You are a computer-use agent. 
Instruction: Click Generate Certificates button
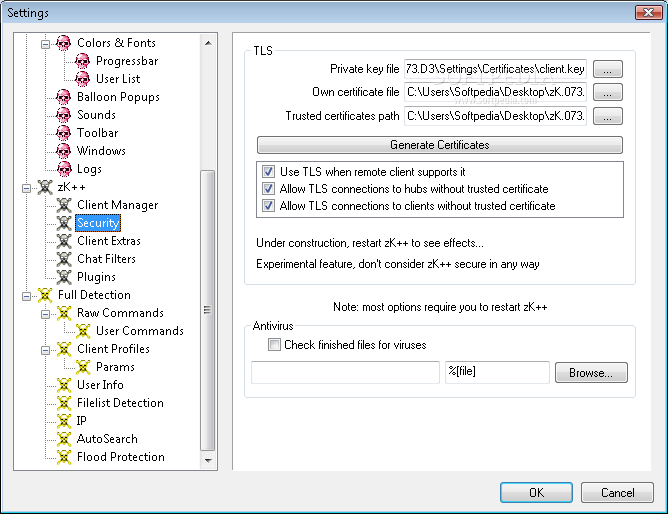pos(440,145)
